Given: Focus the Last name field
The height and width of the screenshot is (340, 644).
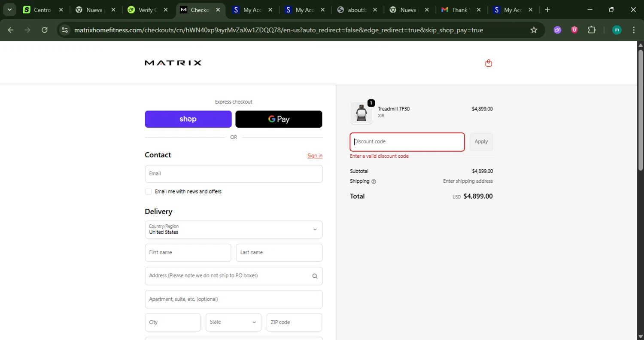Looking at the screenshot, I should (x=279, y=253).
